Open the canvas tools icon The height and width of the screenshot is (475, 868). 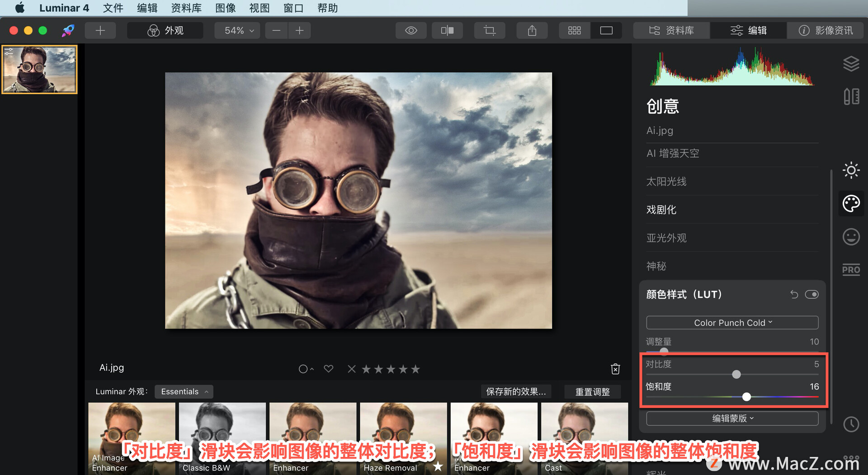click(x=851, y=96)
